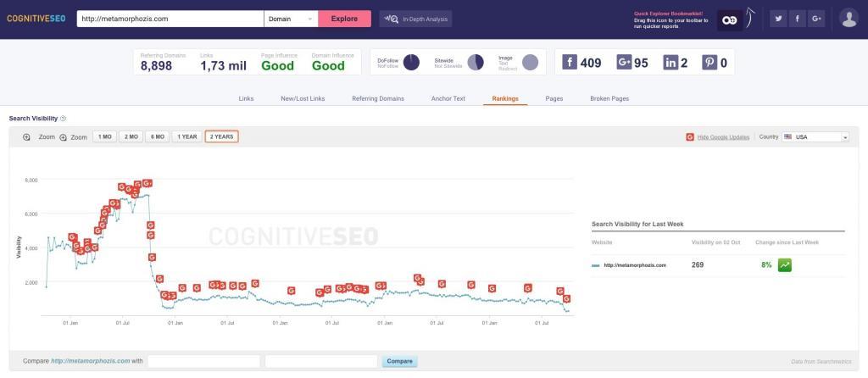Click the Hide Google Updates link
This screenshot has width=868, height=378.
pos(724,136)
